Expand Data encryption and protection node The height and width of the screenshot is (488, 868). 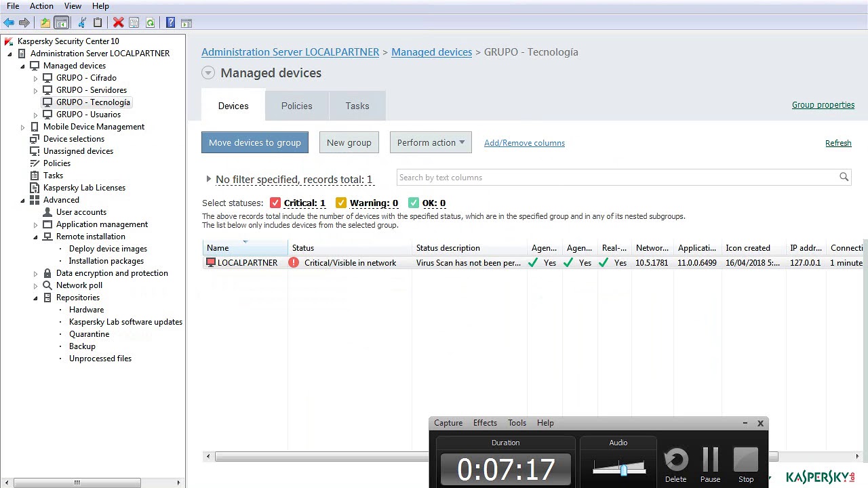coord(35,273)
